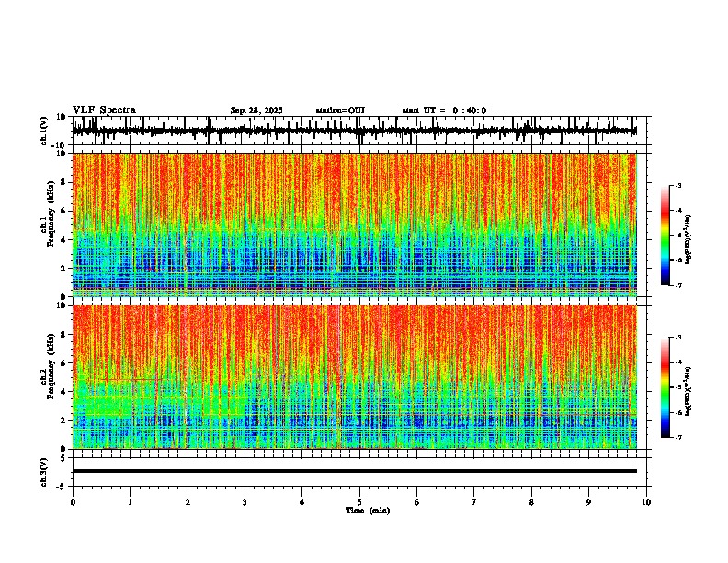Screen dimensions: 728x563
Task: Click the time axis tick label "8"
Action: coord(531,502)
